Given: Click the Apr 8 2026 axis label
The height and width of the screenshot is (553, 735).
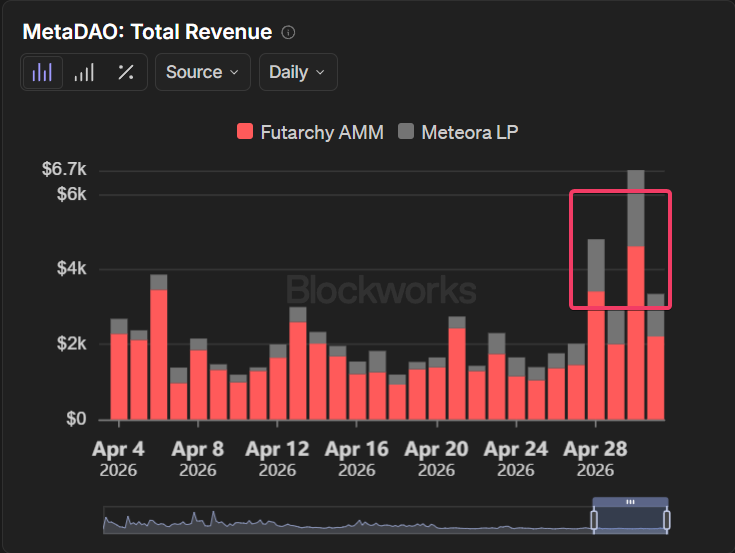Looking at the screenshot, I should coord(198,459).
